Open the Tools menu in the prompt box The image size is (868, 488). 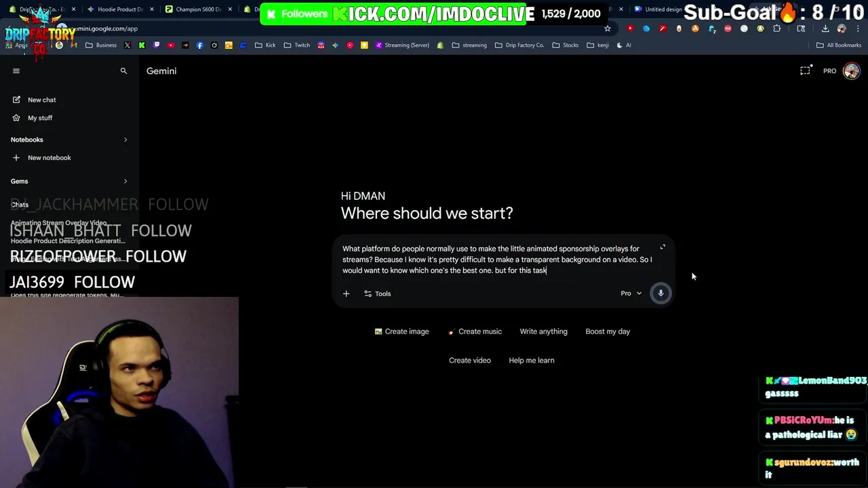377,293
